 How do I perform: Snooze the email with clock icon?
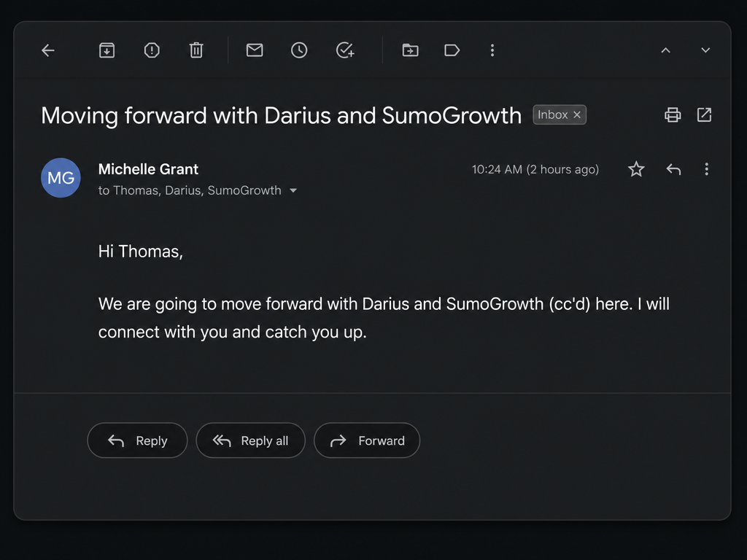(299, 50)
